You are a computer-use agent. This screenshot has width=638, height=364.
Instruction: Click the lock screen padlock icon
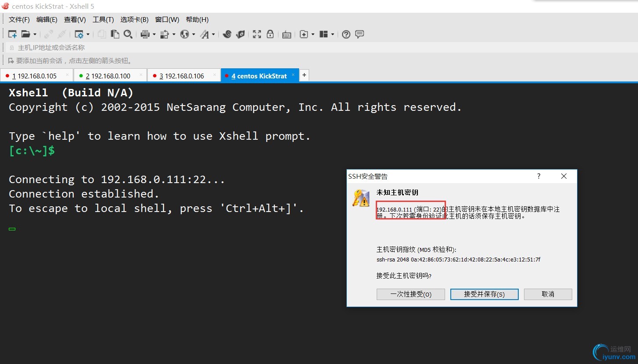(x=270, y=34)
